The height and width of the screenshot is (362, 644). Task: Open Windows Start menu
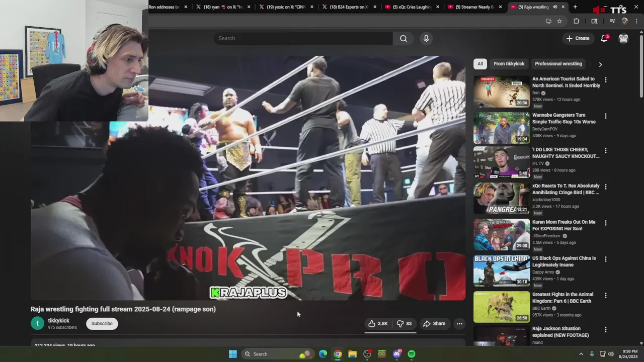[x=233, y=354]
